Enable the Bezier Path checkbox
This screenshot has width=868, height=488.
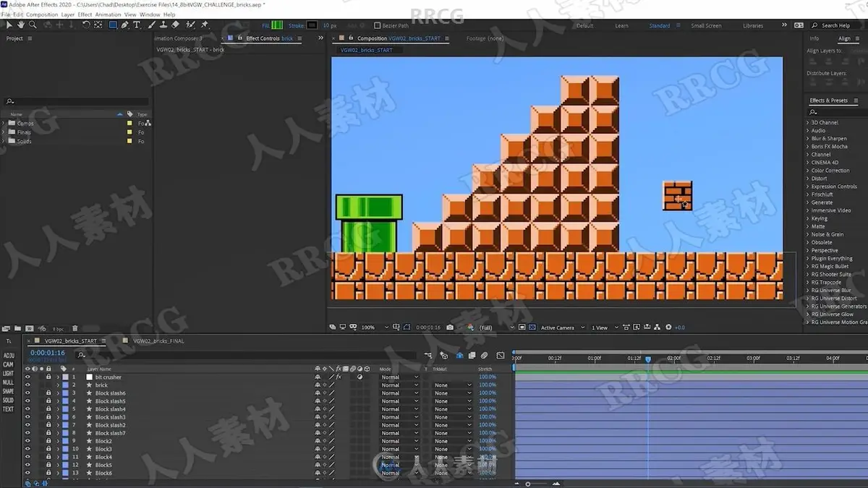377,25
